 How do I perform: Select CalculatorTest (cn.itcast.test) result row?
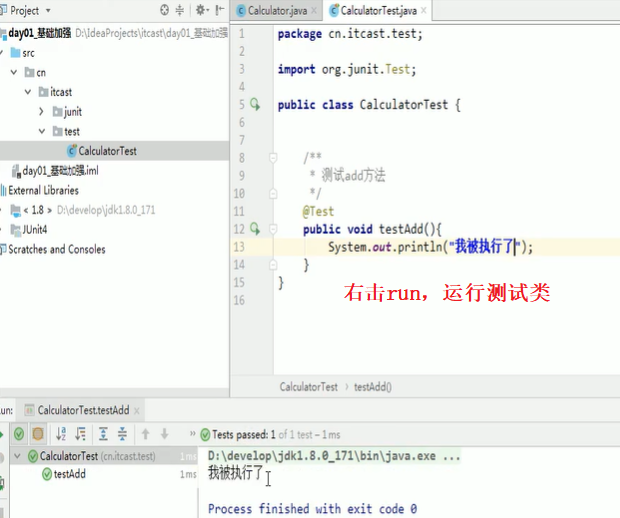coord(104,456)
